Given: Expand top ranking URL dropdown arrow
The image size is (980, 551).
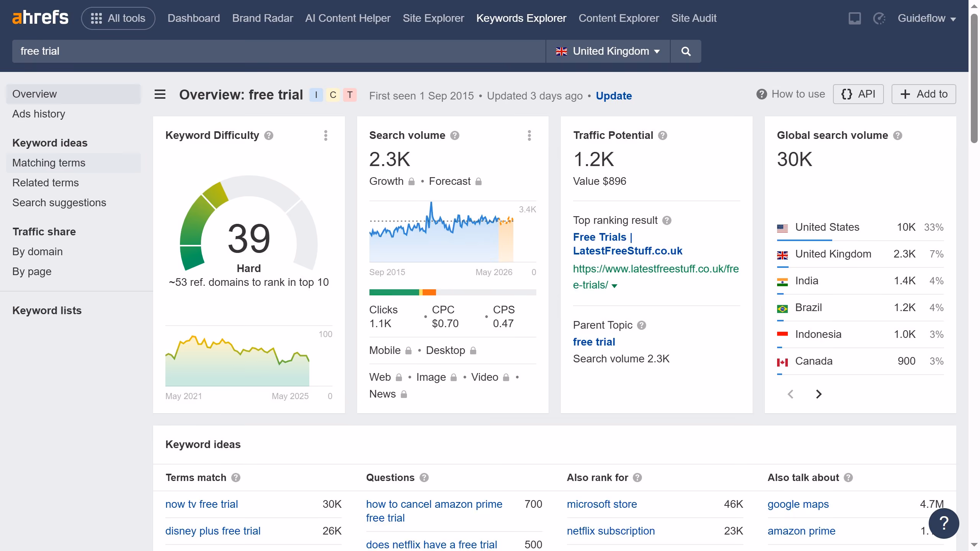Looking at the screenshot, I should pyautogui.click(x=614, y=285).
